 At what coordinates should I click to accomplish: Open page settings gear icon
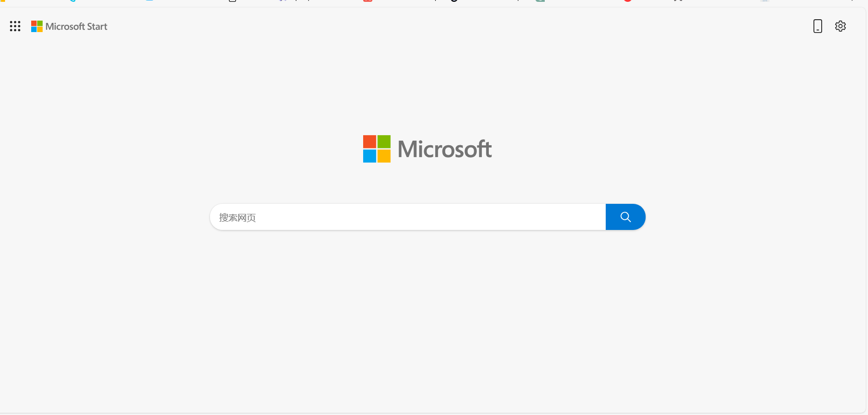pos(840,26)
